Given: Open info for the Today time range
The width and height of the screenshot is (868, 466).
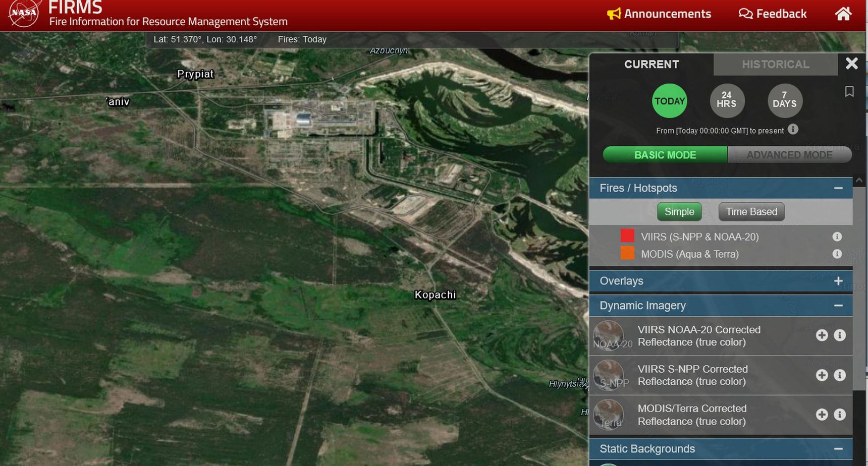Looking at the screenshot, I should click(793, 130).
